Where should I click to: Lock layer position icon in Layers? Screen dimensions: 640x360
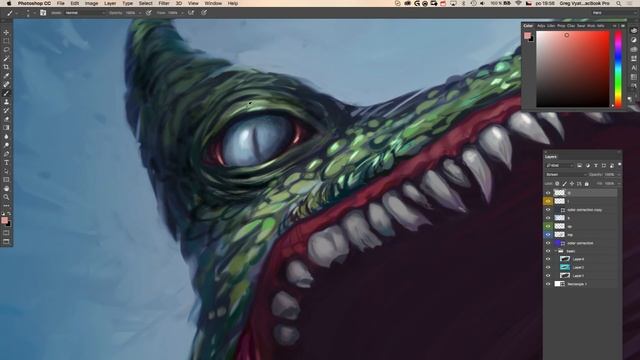pyautogui.click(x=572, y=184)
